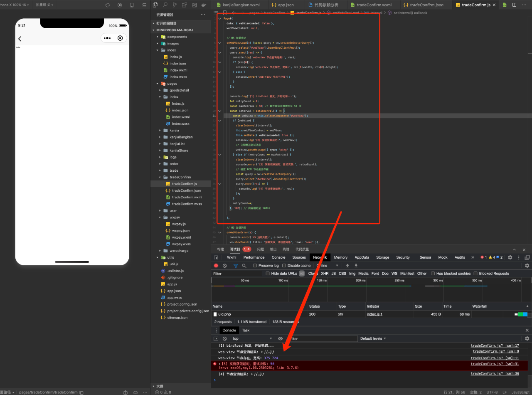532x395 pixels.
Task: Click the Network filter input field
Action: coord(238,274)
